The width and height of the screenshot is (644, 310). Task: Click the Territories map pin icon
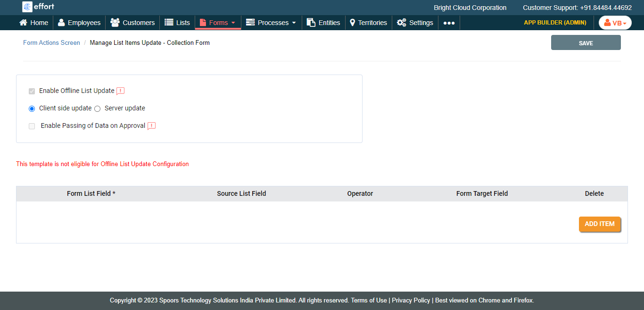[x=352, y=23]
